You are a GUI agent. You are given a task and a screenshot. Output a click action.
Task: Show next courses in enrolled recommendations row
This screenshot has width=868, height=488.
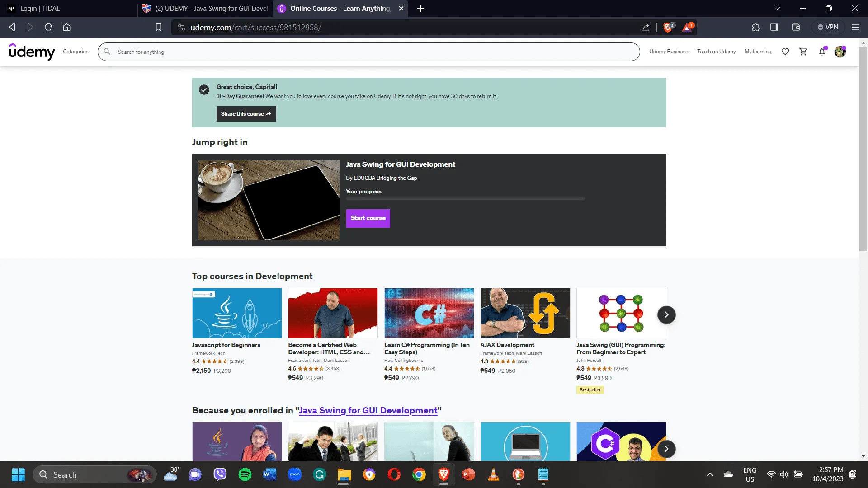tap(666, 449)
